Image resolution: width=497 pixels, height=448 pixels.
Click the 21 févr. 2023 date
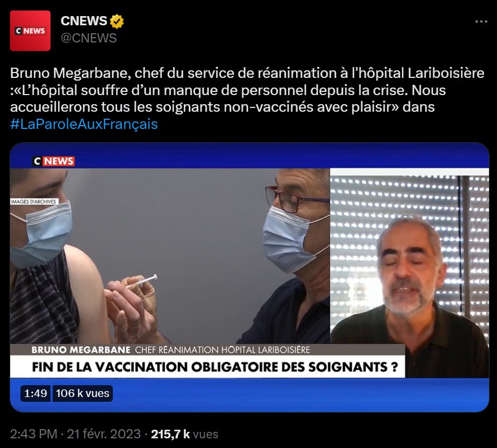click(104, 434)
